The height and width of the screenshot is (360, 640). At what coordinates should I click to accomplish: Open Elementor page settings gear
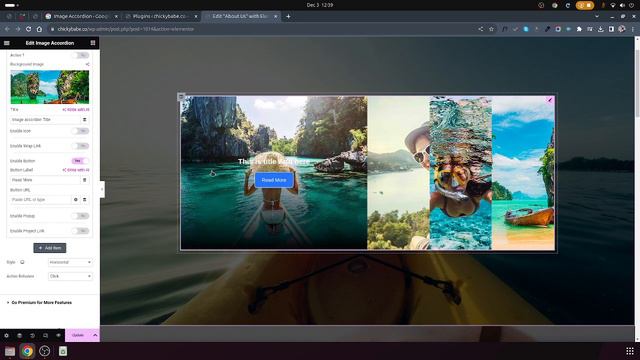pos(6,335)
